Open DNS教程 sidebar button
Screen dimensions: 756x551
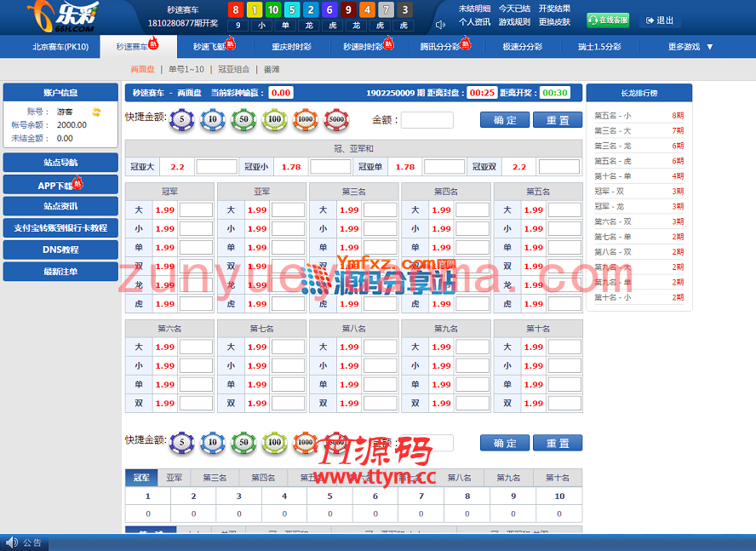[60, 250]
